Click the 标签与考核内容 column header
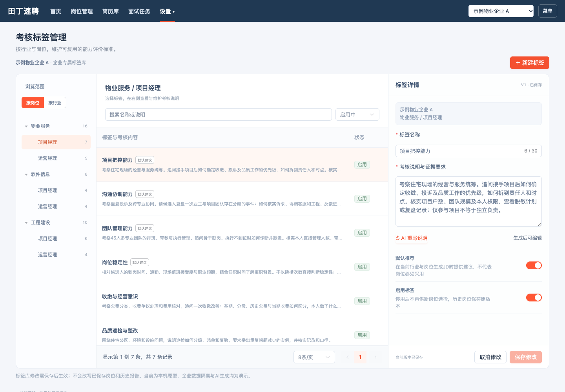The image size is (565, 392). [x=120, y=137]
